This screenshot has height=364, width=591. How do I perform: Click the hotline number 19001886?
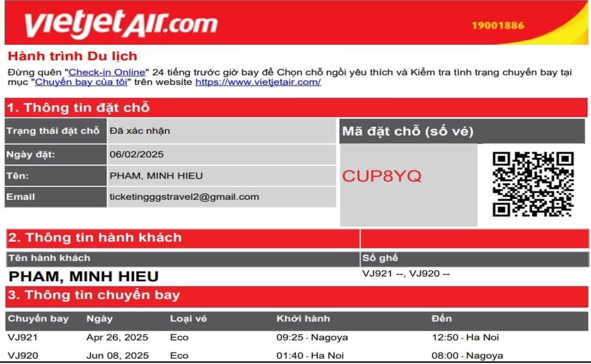(x=497, y=26)
